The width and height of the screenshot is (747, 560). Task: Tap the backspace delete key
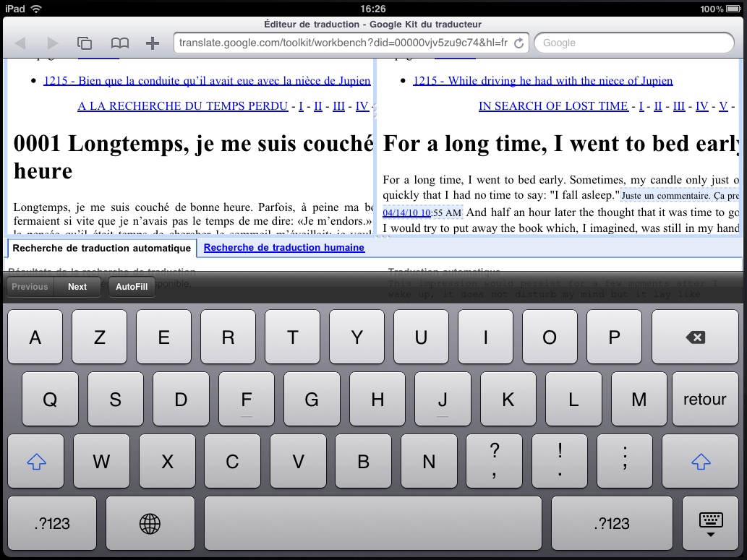[x=695, y=337]
